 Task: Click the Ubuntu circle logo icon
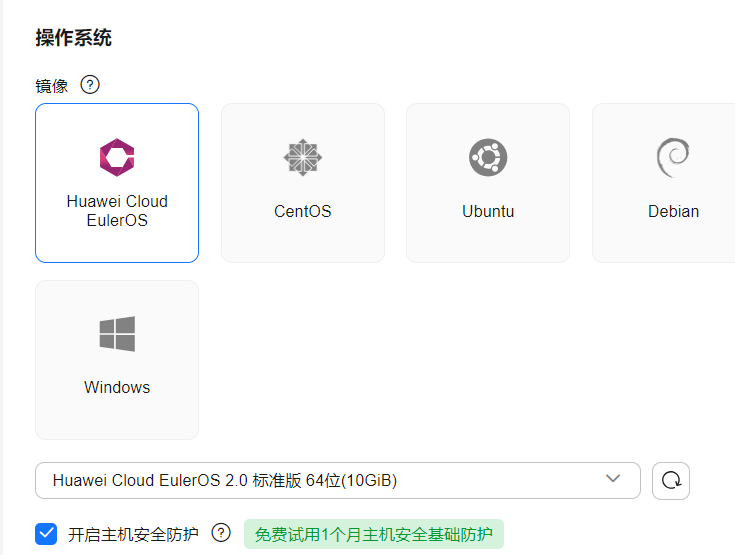click(x=488, y=158)
